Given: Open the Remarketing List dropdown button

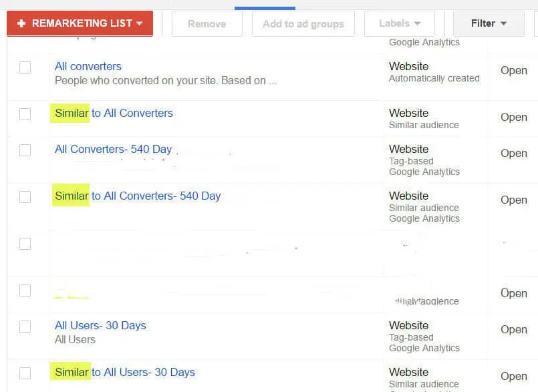Looking at the screenshot, I should (x=80, y=23).
